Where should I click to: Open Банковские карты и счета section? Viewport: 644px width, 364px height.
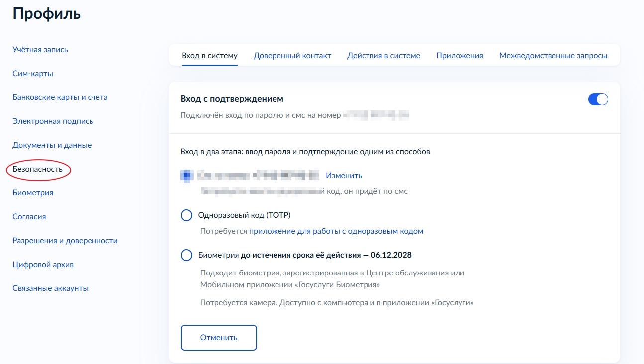click(60, 97)
